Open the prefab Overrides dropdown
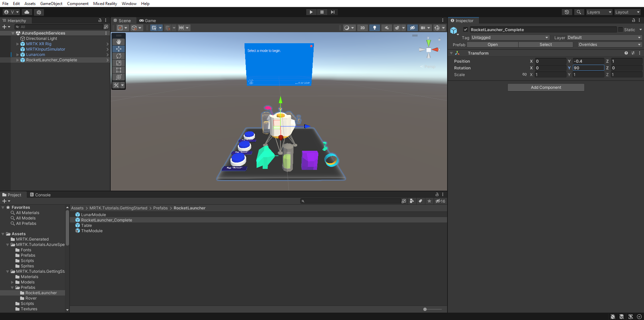This screenshot has height=320, width=644. point(609,45)
